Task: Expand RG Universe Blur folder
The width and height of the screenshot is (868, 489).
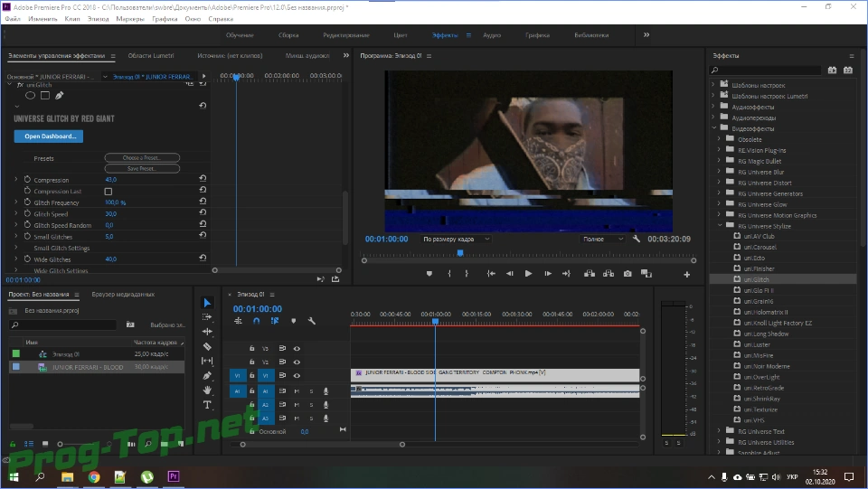Action: pos(719,172)
